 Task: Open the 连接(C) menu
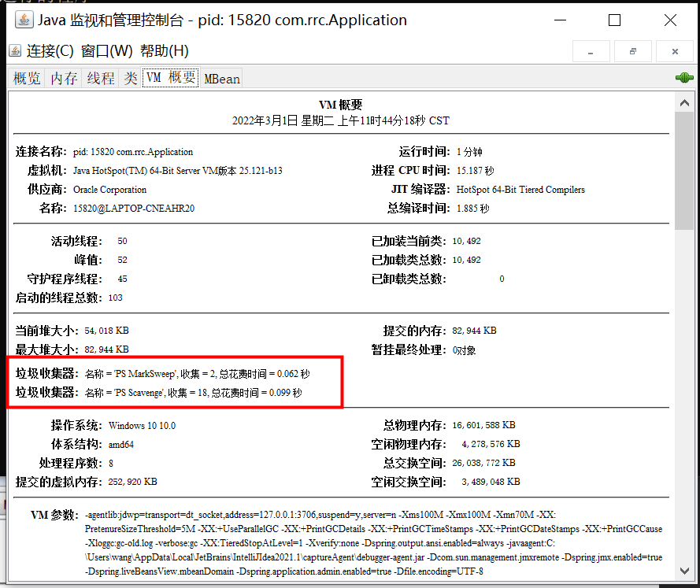coord(50,51)
